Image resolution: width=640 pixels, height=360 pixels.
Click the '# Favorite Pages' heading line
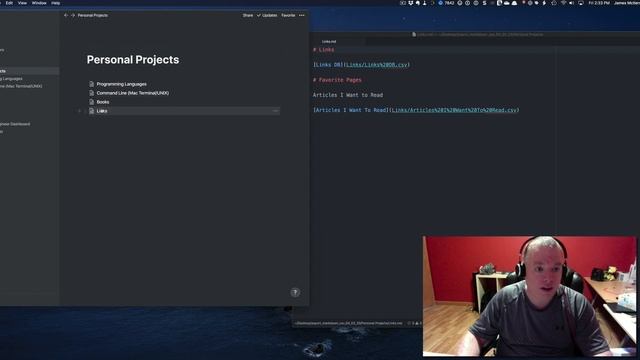pyautogui.click(x=337, y=80)
